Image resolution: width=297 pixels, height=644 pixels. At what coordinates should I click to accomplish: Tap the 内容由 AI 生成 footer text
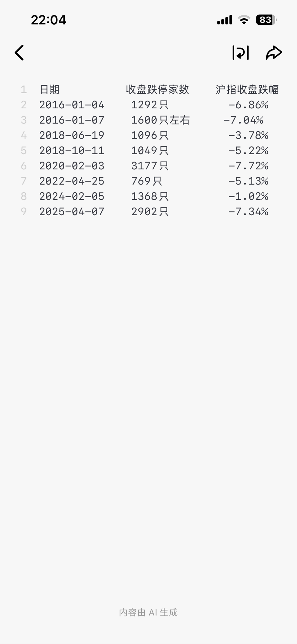pyautogui.click(x=148, y=612)
